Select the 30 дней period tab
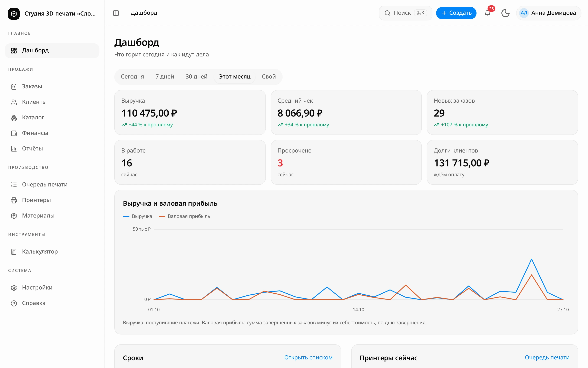The width and height of the screenshot is (588, 368). (196, 77)
